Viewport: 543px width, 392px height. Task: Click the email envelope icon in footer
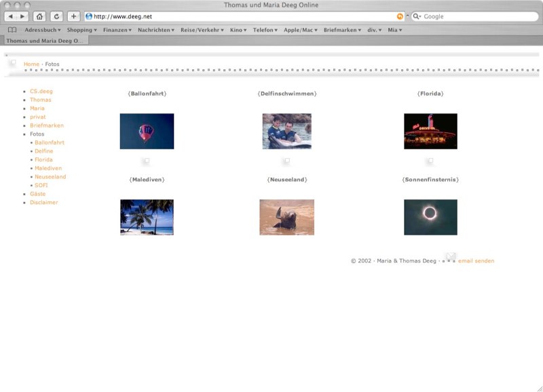pyautogui.click(x=451, y=256)
